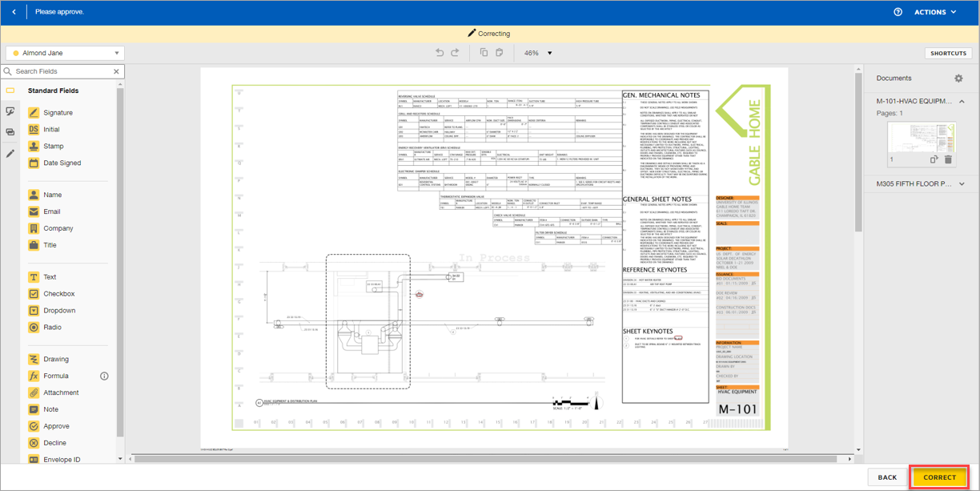The width and height of the screenshot is (980, 491).
Task: Click the Please approve. envelope title
Action: click(59, 12)
